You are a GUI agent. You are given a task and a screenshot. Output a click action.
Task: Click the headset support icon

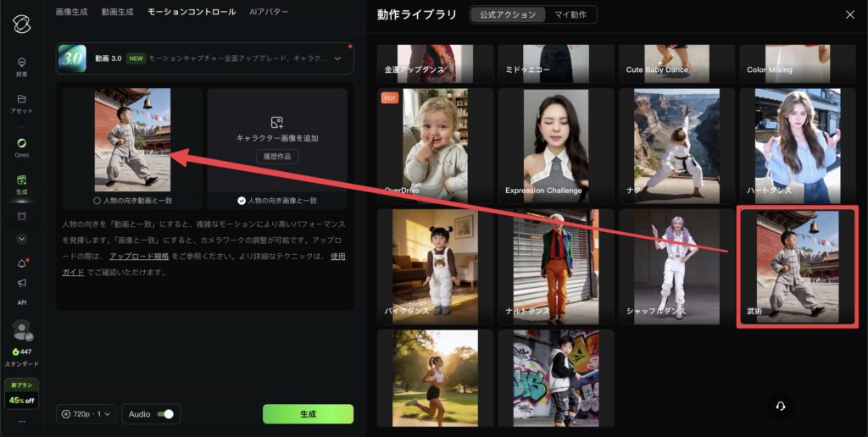pos(780,406)
